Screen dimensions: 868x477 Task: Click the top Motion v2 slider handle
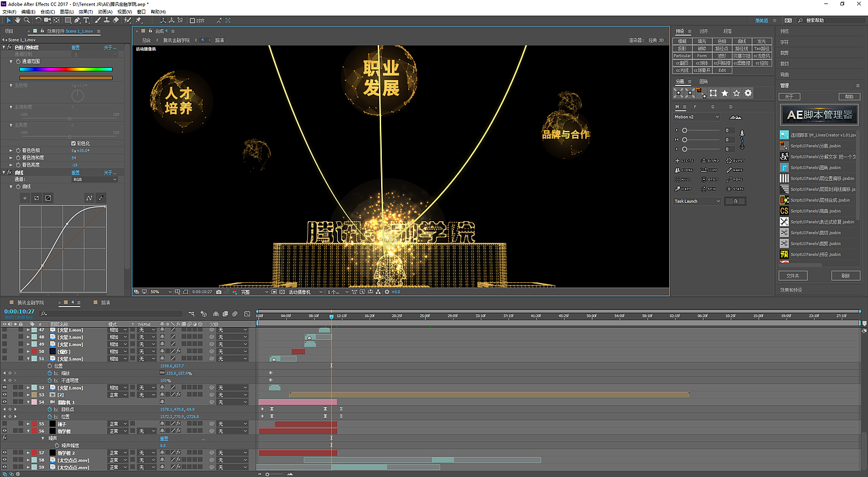point(684,130)
